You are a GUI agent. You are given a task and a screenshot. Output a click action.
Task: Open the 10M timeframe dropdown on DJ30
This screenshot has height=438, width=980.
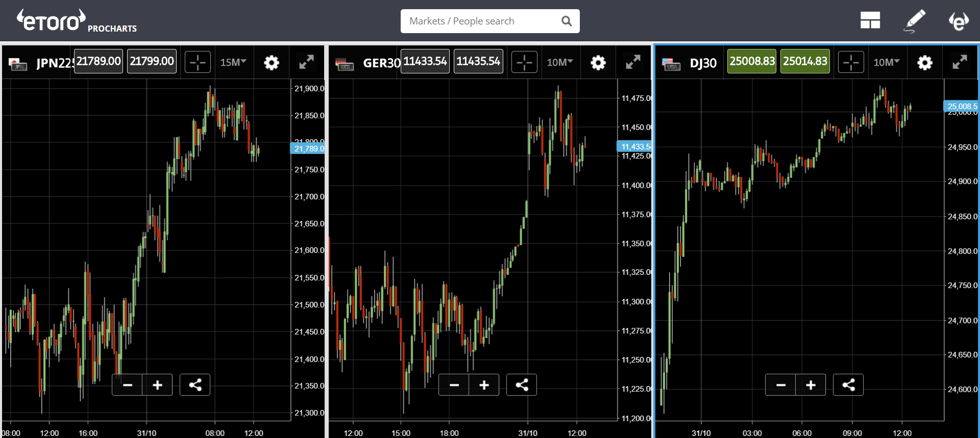887,62
